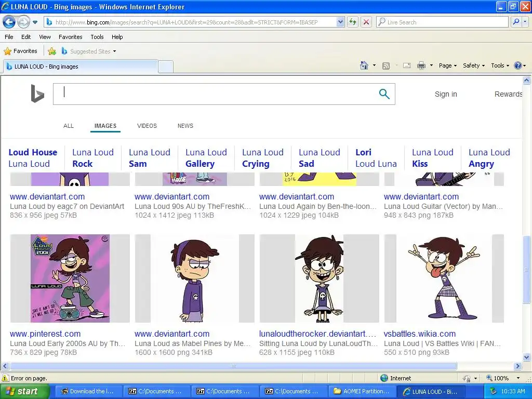Screen dimensions: 532x399
Task: Click the Live Search input box
Action: click(x=442, y=22)
